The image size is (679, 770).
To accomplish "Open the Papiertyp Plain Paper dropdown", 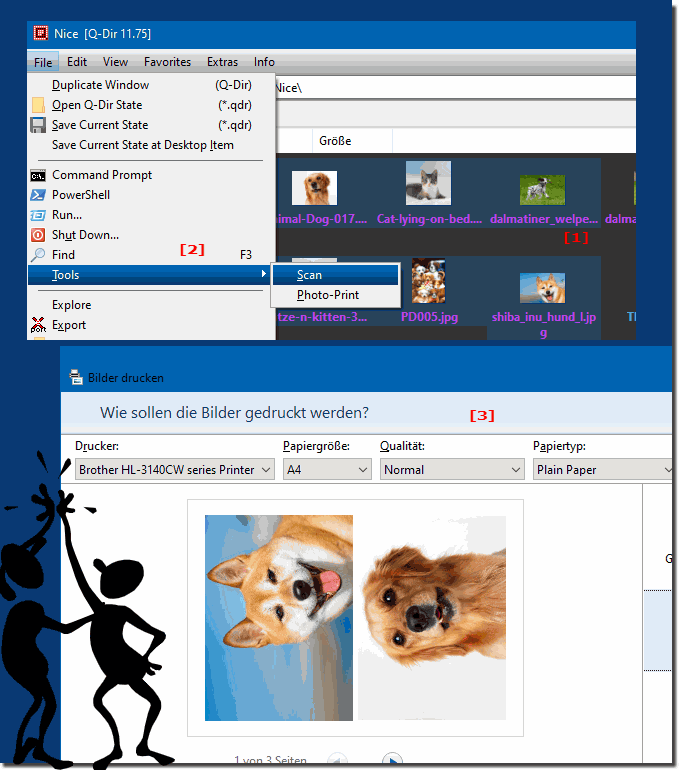I will coord(602,469).
